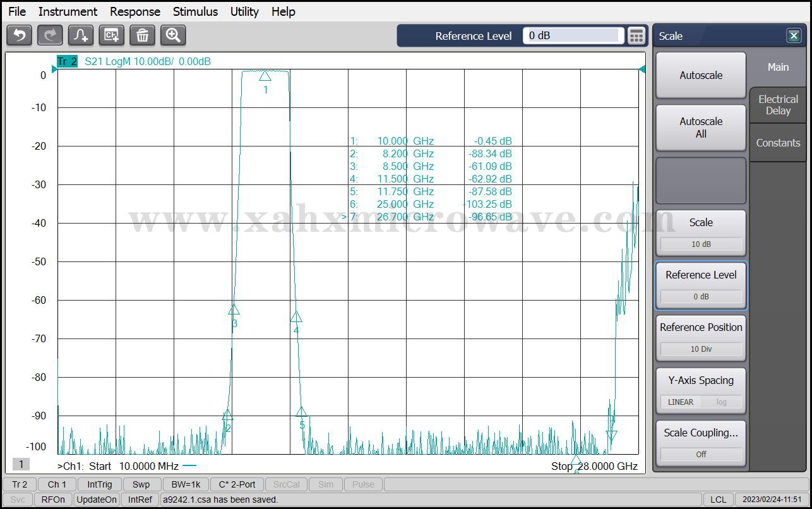
Task: Open the numeric keypad icon beside Reference Level
Action: coord(636,36)
